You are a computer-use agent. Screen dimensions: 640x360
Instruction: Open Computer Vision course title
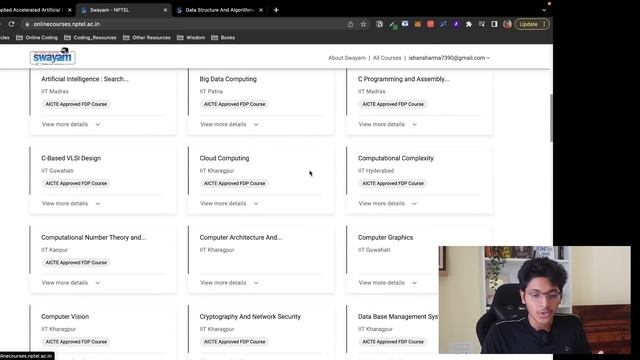coord(65,317)
